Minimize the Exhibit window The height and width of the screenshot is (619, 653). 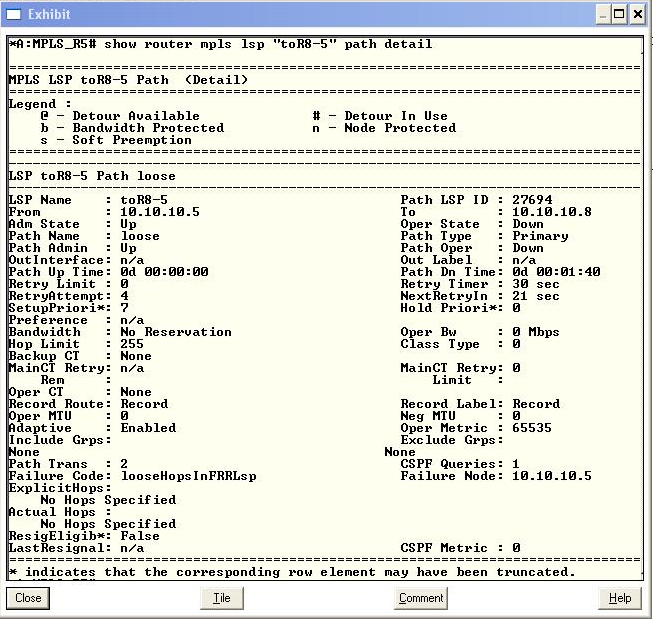point(603,14)
